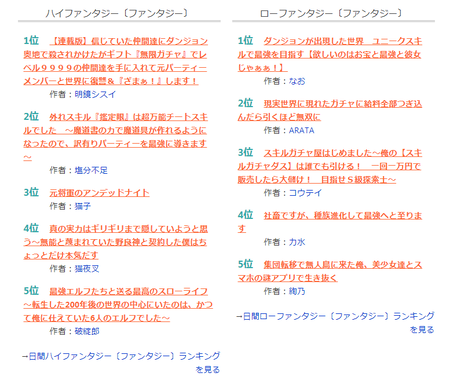Open the title 現実世界に現れたガチャに給料全部つぎ込んだら
Screen dimensions: 450x384
point(330,110)
